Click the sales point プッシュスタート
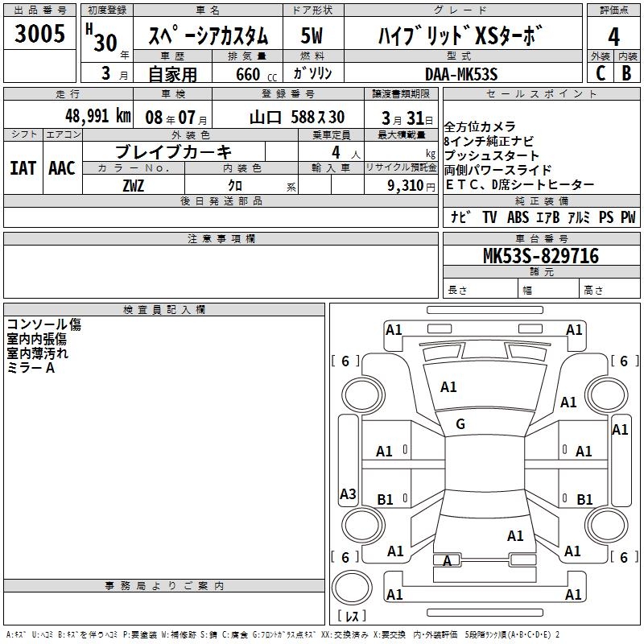644x644 pixels. 492,155
